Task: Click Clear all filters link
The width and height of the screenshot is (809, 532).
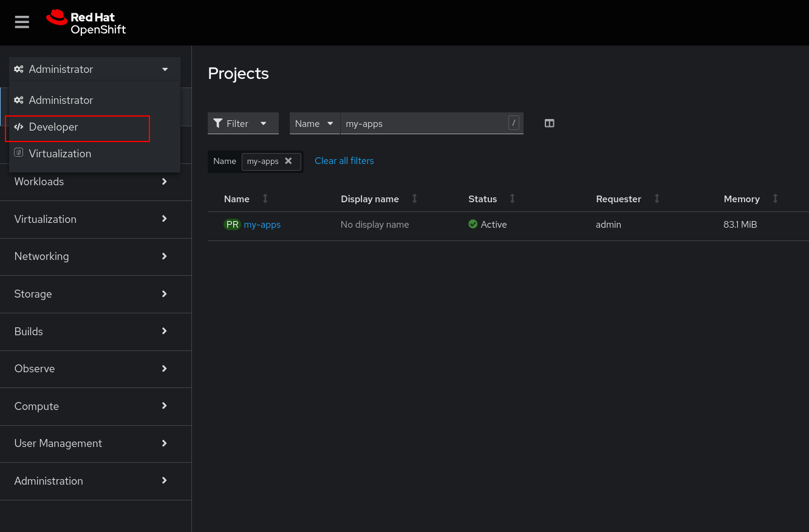Action: pyautogui.click(x=344, y=161)
